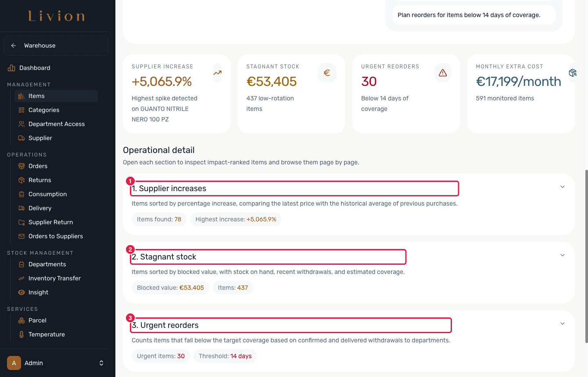Click the Orders box icon
The width and height of the screenshot is (588, 377).
[x=22, y=166]
